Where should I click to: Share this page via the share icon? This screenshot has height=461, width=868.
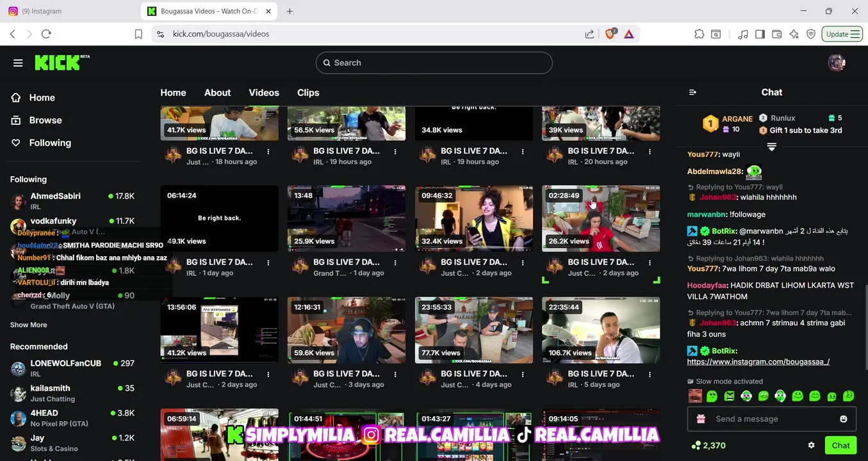(589, 34)
